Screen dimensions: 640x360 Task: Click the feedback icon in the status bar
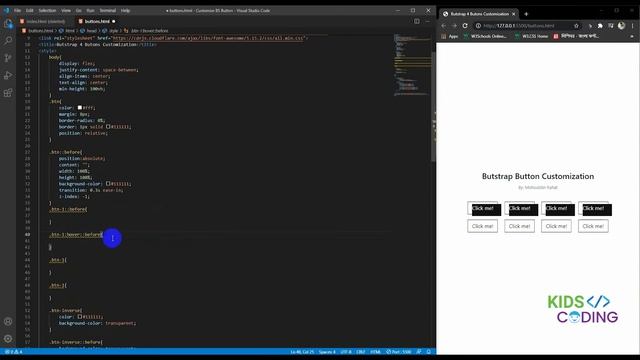[419, 352]
